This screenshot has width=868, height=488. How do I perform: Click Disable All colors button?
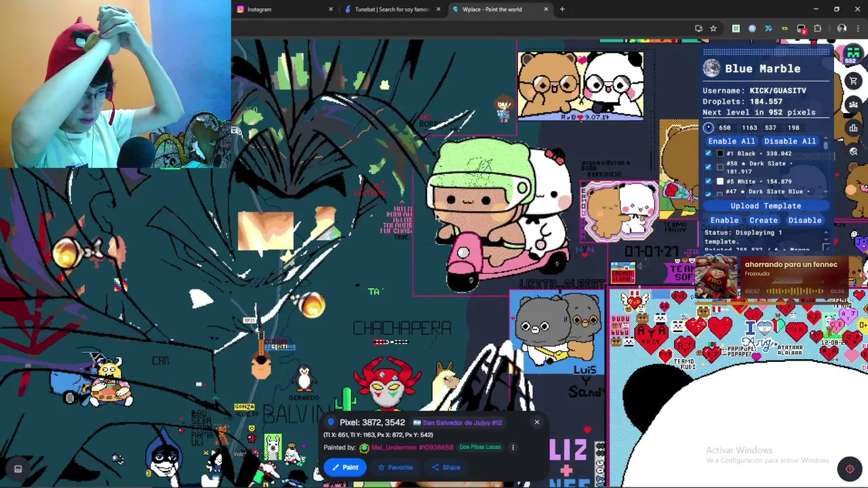coord(790,141)
